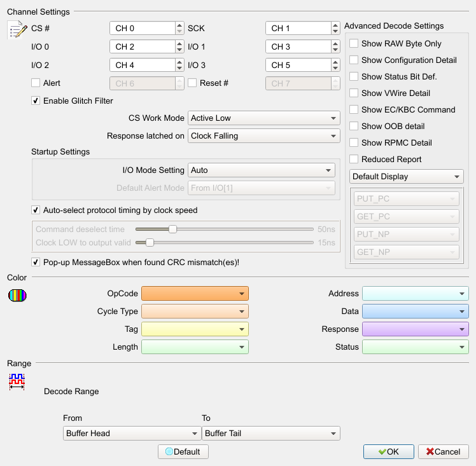476x466 pixels.
Task: Open the CS Work Mode dropdown
Action: point(264,118)
